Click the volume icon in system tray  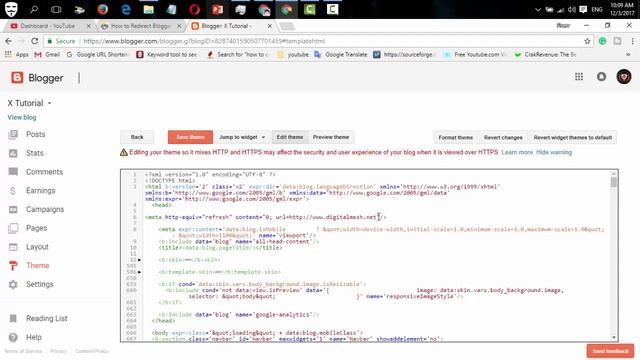[572, 9]
